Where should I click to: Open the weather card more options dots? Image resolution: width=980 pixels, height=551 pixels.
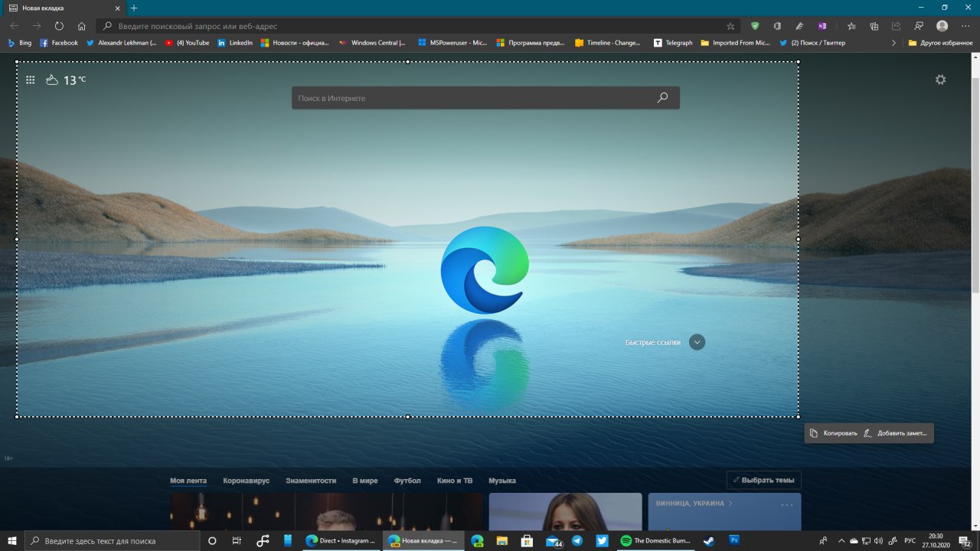[787, 504]
